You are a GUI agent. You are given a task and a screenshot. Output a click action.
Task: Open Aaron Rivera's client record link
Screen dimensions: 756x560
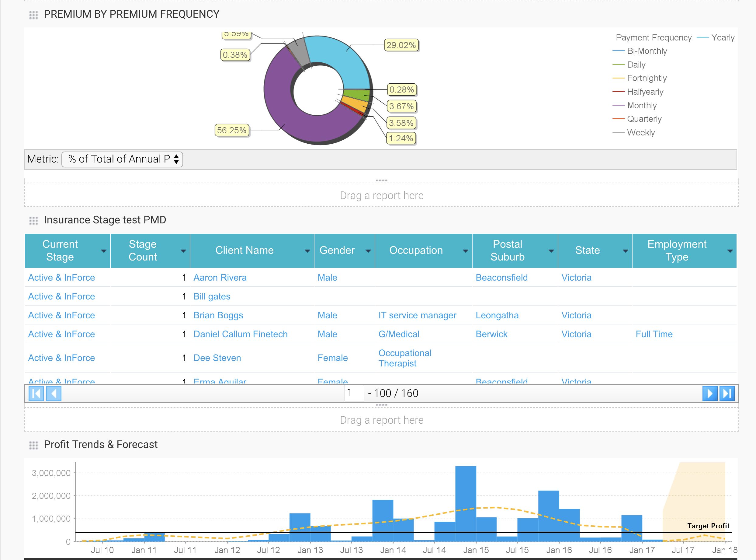tap(220, 277)
